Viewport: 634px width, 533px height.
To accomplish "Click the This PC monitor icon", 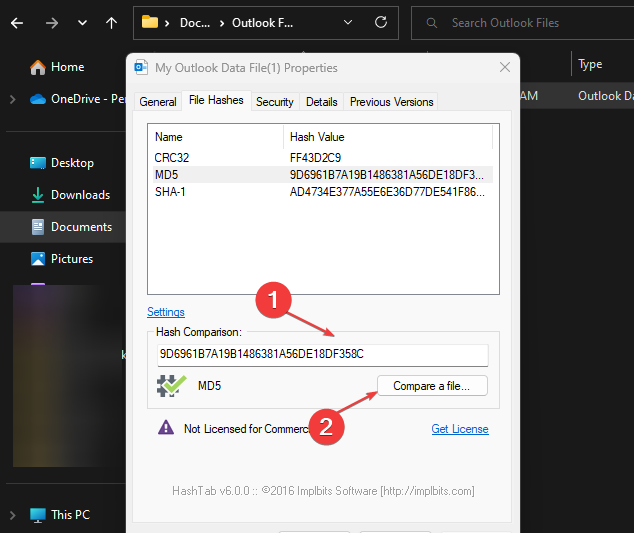I will (38, 515).
